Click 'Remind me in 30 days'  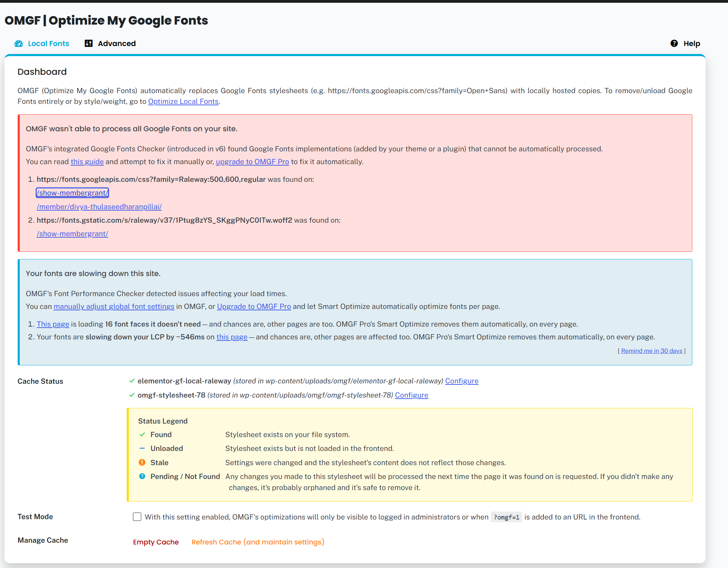(652, 351)
